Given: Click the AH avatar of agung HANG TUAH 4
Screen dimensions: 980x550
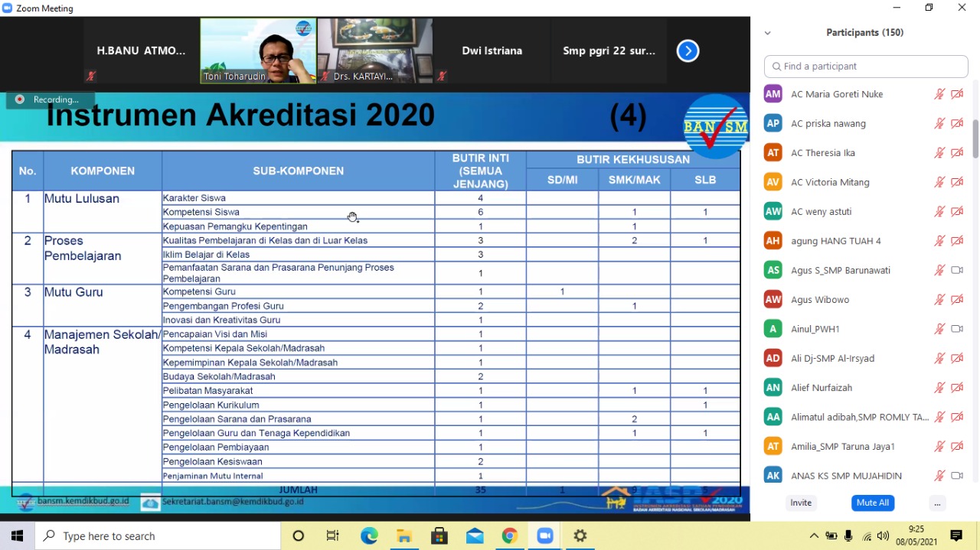Looking at the screenshot, I should [773, 241].
